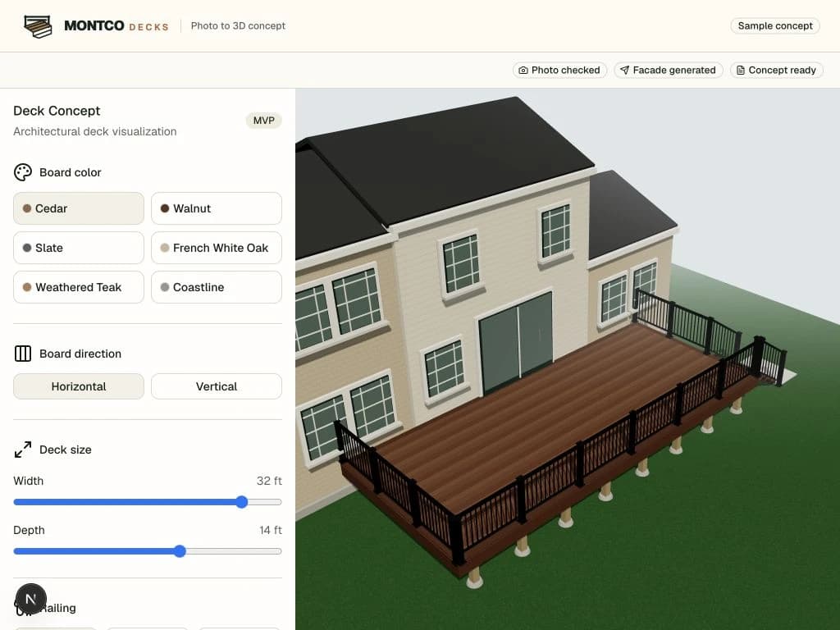Click the Facade generated status pill
This screenshot has height=630, width=840.
tap(669, 71)
